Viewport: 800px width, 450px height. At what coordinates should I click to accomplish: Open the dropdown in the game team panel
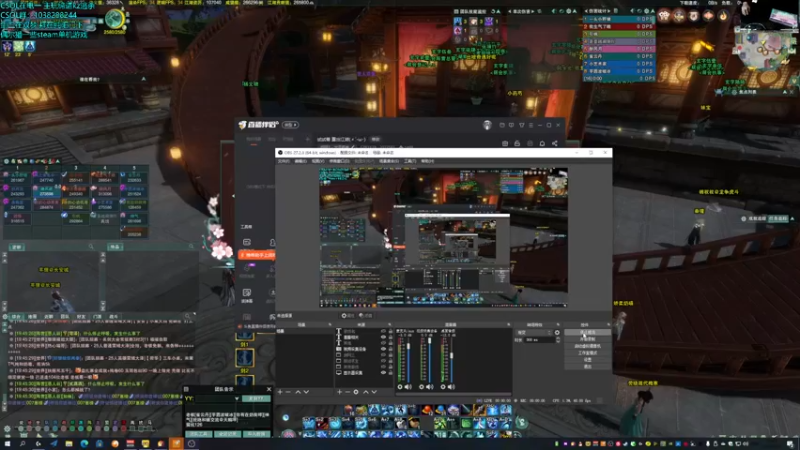coord(237,398)
